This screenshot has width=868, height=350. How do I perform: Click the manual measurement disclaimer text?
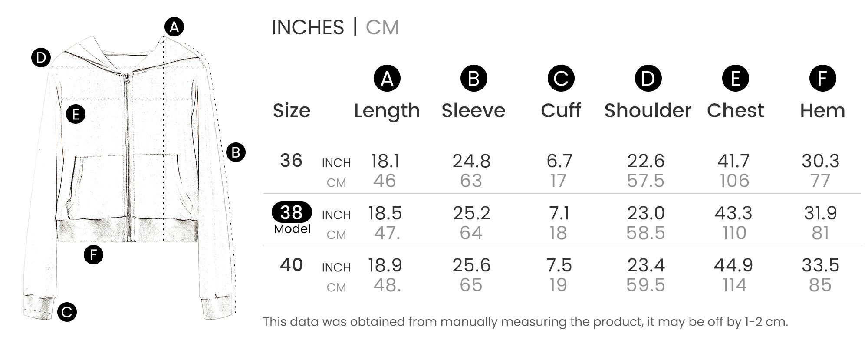point(525,322)
